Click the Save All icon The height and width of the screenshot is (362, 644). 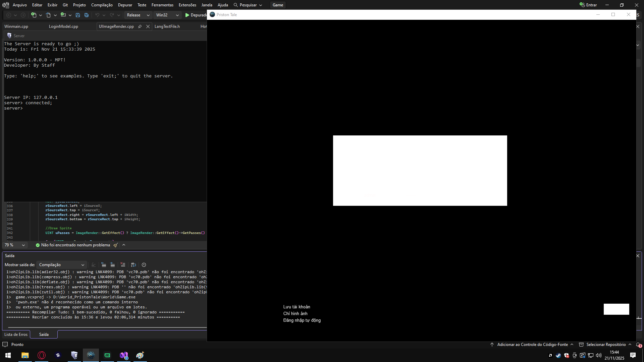[87, 15]
